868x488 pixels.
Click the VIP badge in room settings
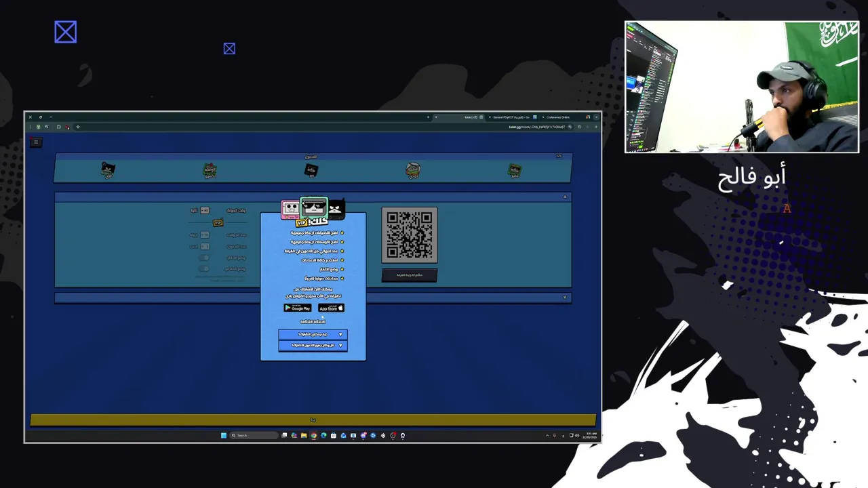coord(218,222)
